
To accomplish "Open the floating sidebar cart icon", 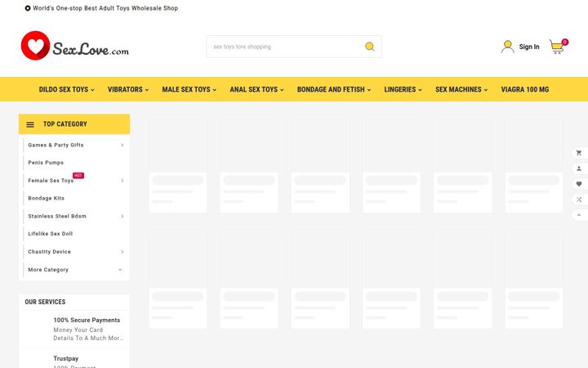I will [x=579, y=153].
